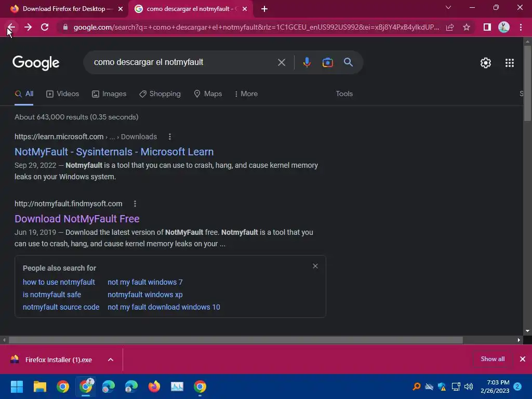The image size is (532, 399).
Task: Open File Explorer from the taskbar
Action: (39, 387)
